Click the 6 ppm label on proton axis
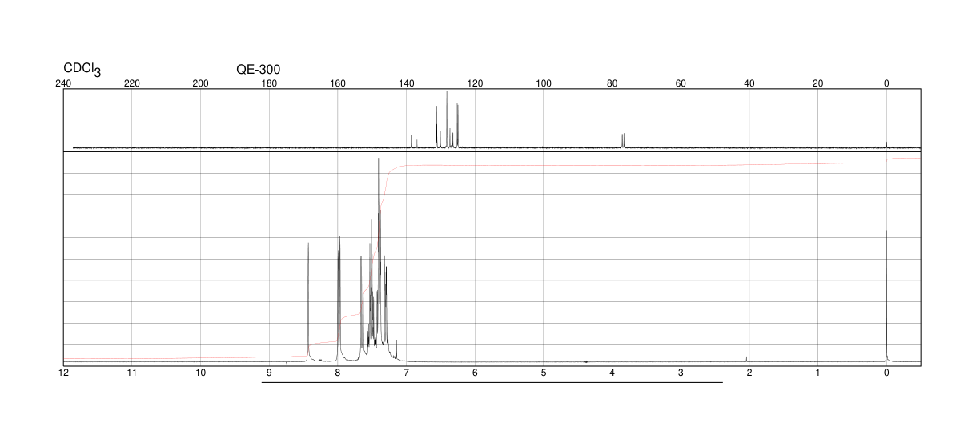This screenshot has height=423, width=980. tap(475, 373)
